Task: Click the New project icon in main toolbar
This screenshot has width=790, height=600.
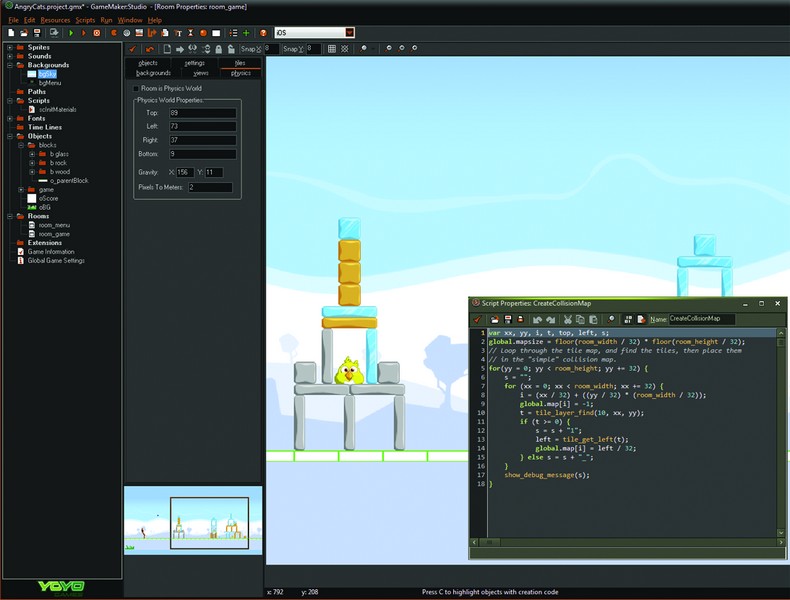Action: point(11,33)
